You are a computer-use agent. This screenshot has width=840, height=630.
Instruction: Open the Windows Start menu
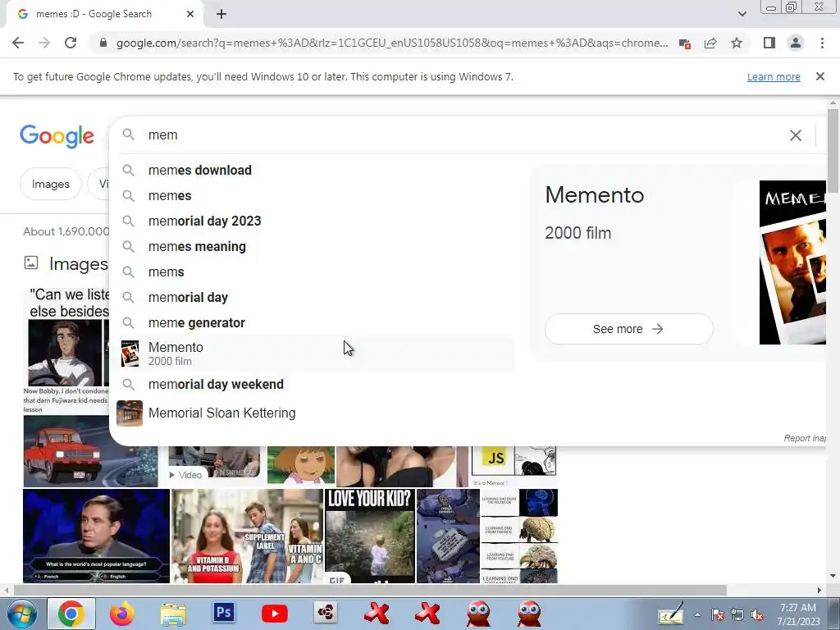click(21, 614)
